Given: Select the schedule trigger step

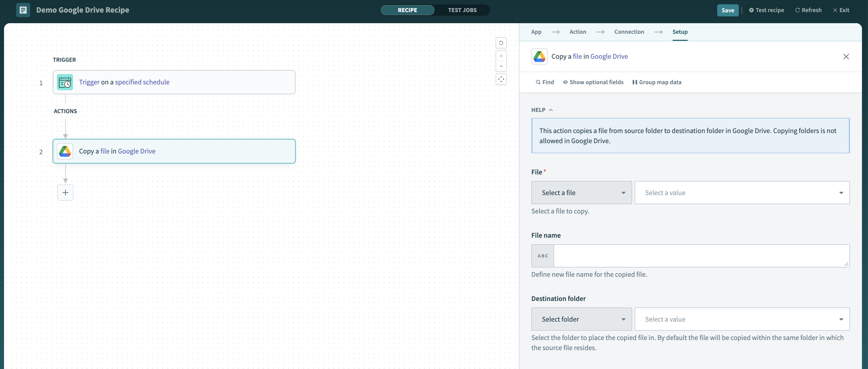Looking at the screenshot, I should click(x=174, y=82).
